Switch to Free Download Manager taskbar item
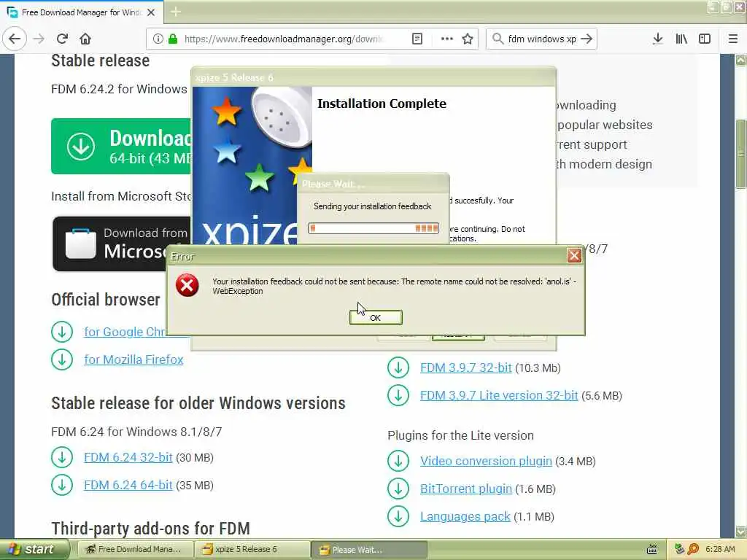 click(x=135, y=550)
